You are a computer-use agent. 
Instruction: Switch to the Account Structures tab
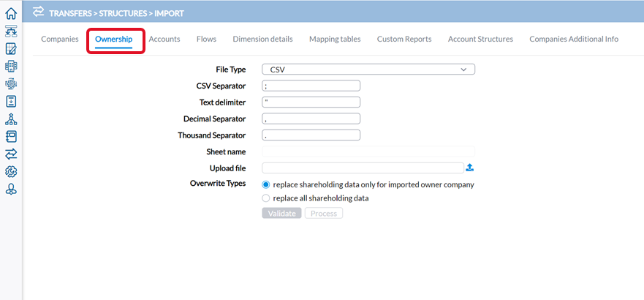[480, 39]
